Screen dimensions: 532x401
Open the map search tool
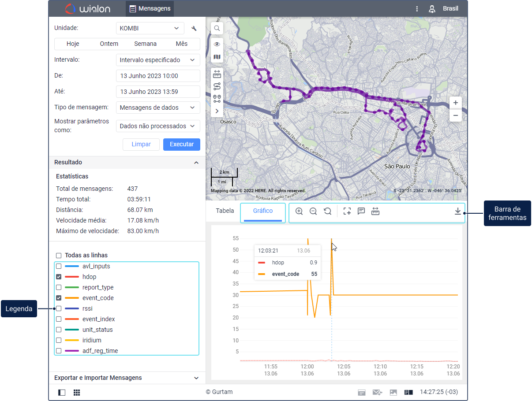click(x=217, y=28)
